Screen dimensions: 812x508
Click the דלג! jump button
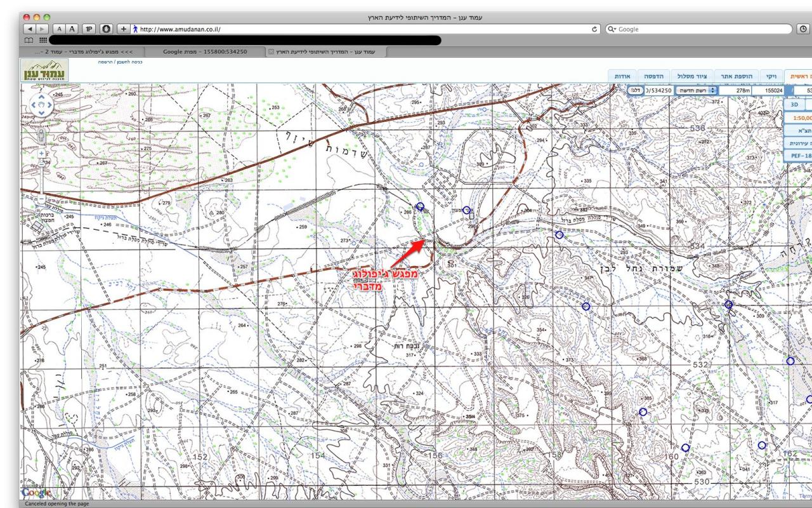[635, 91]
